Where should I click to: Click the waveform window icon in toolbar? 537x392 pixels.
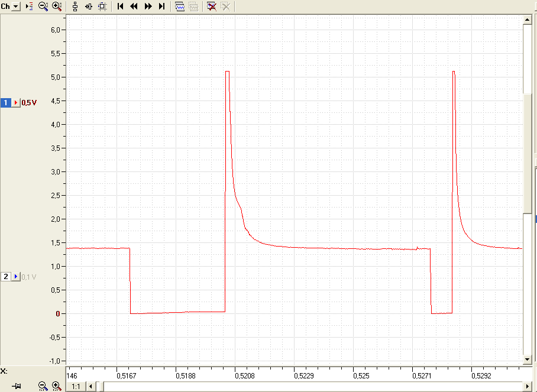click(x=180, y=6)
